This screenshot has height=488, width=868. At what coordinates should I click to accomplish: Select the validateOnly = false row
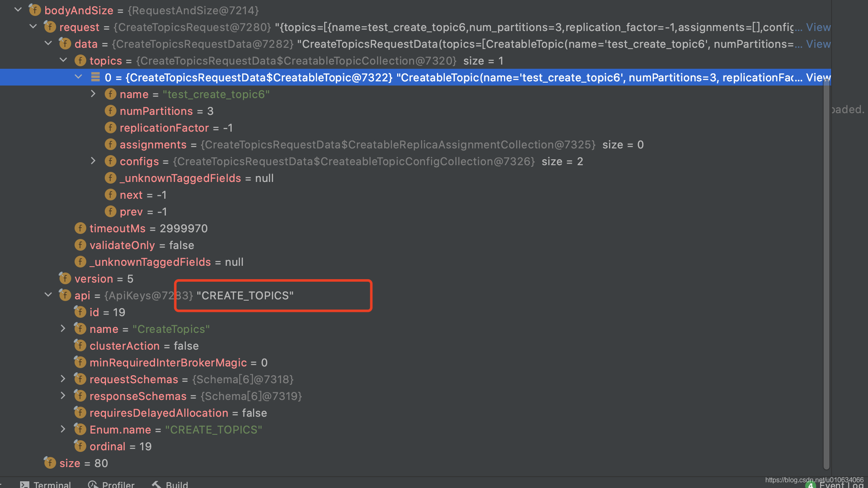pyautogui.click(x=416, y=245)
